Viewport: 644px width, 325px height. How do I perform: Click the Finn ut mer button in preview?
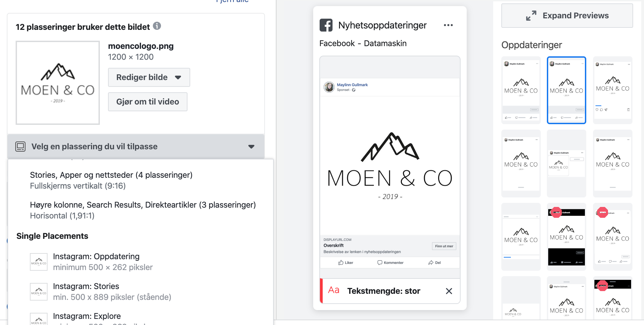click(444, 246)
